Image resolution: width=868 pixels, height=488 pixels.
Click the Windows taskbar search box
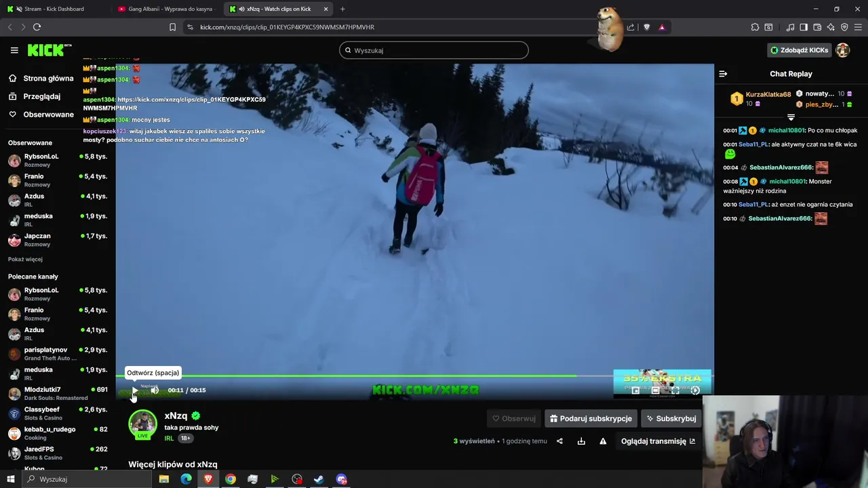point(86,479)
